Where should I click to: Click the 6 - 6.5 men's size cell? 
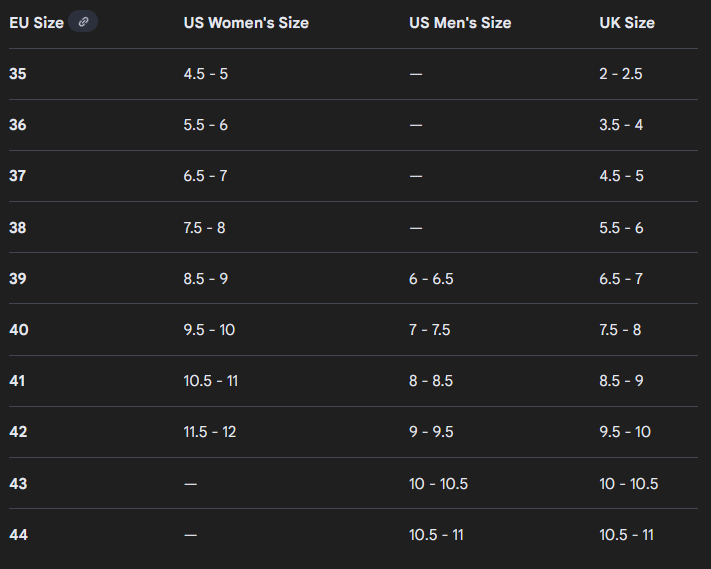click(x=431, y=279)
